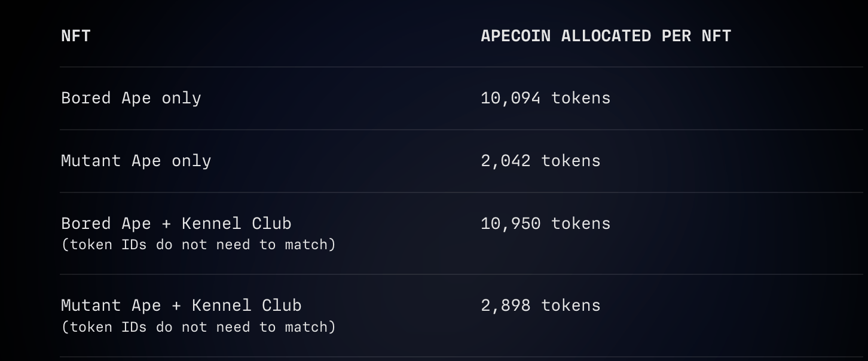
Task: Click the plus sign after Bored Ape
Action: pyautogui.click(x=166, y=224)
